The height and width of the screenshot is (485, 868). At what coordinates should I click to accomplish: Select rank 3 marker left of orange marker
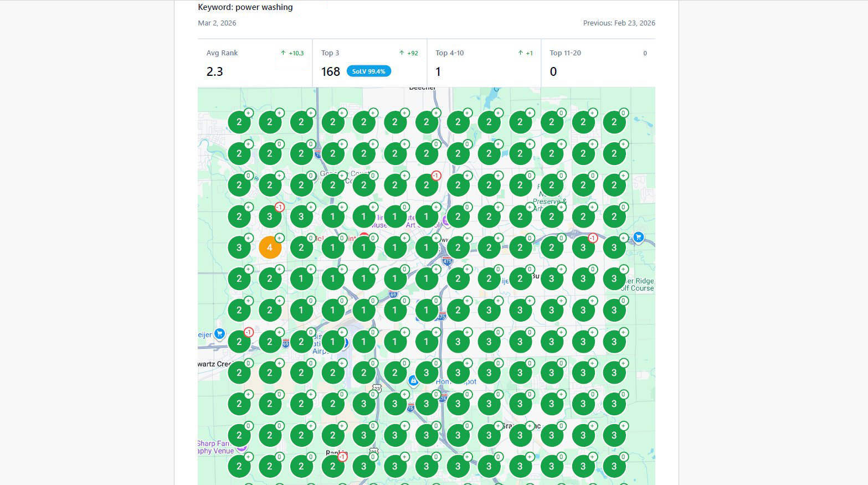click(x=239, y=247)
